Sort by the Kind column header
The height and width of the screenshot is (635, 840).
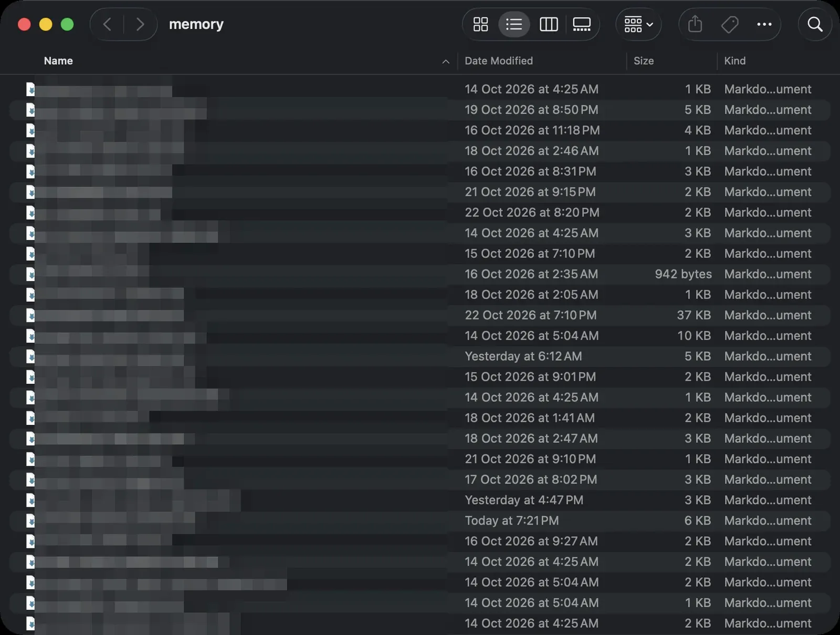click(735, 61)
